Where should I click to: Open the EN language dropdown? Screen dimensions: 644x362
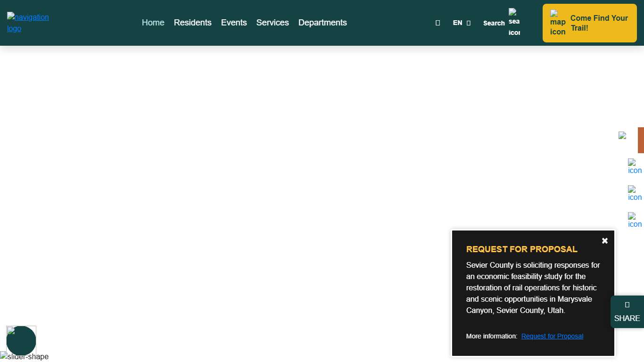point(462,23)
